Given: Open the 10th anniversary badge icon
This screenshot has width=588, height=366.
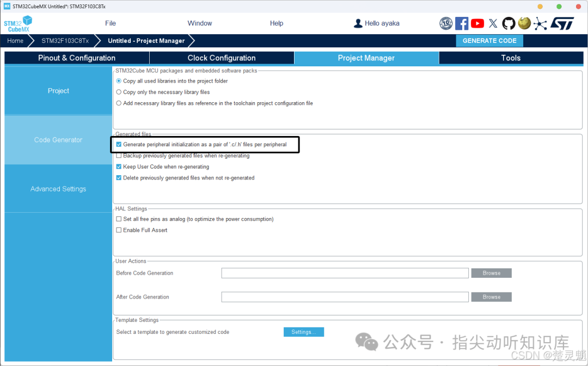Looking at the screenshot, I should [446, 23].
